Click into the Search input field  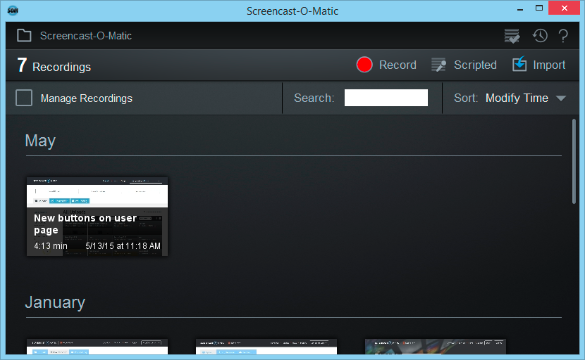point(386,98)
